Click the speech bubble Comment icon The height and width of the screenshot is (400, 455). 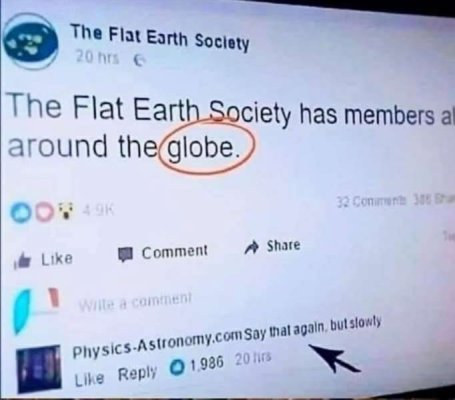pyautogui.click(x=126, y=254)
